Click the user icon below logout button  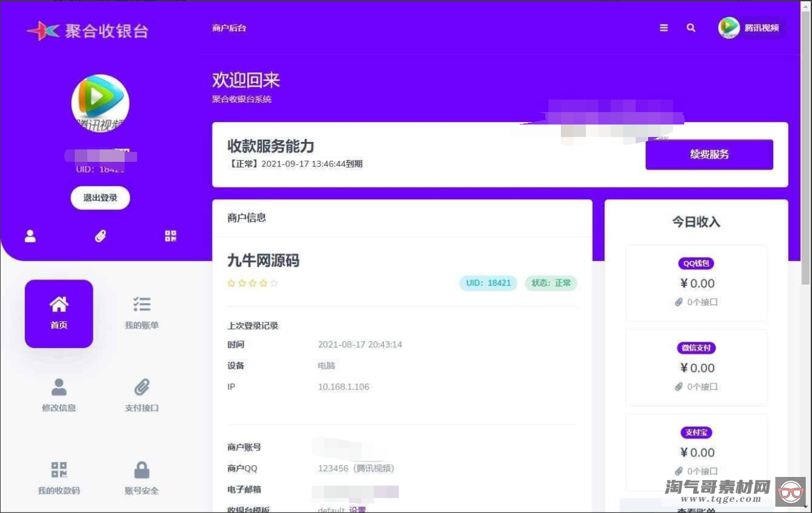tap(30, 236)
